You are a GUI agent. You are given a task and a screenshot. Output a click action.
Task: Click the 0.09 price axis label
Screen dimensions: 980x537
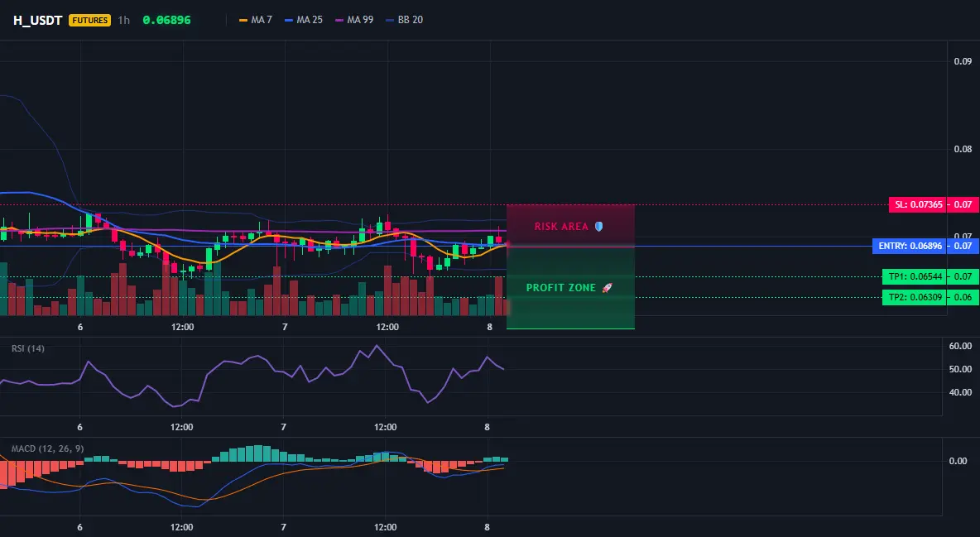[x=963, y=61]
